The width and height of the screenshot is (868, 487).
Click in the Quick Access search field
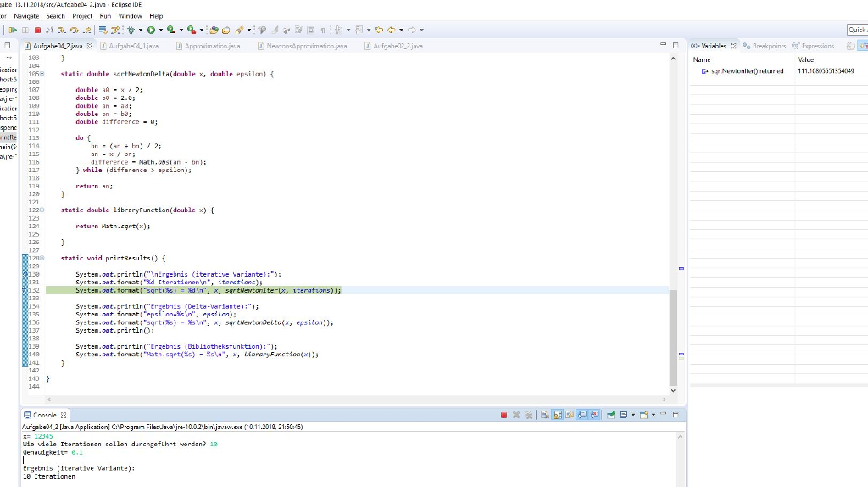[x=856, y=30]
